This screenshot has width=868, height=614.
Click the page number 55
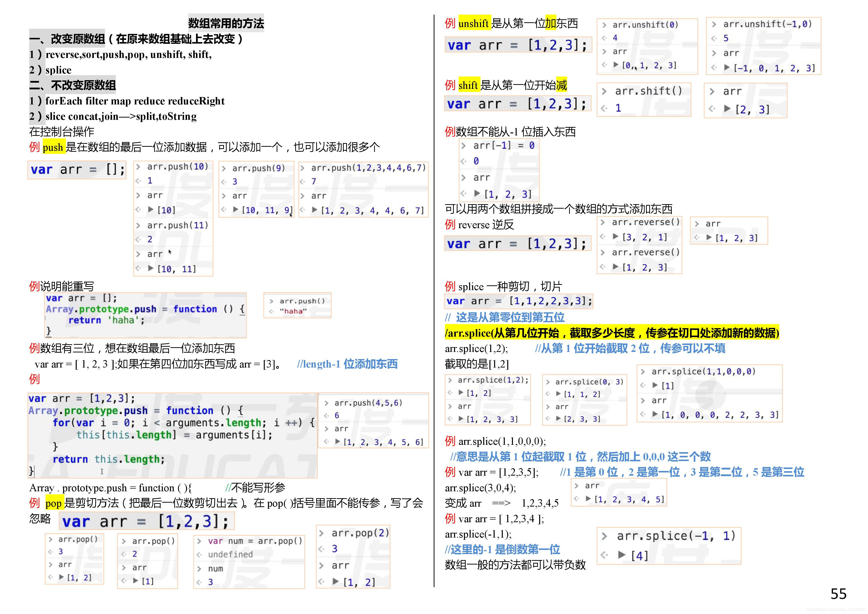tap(838, 594)
